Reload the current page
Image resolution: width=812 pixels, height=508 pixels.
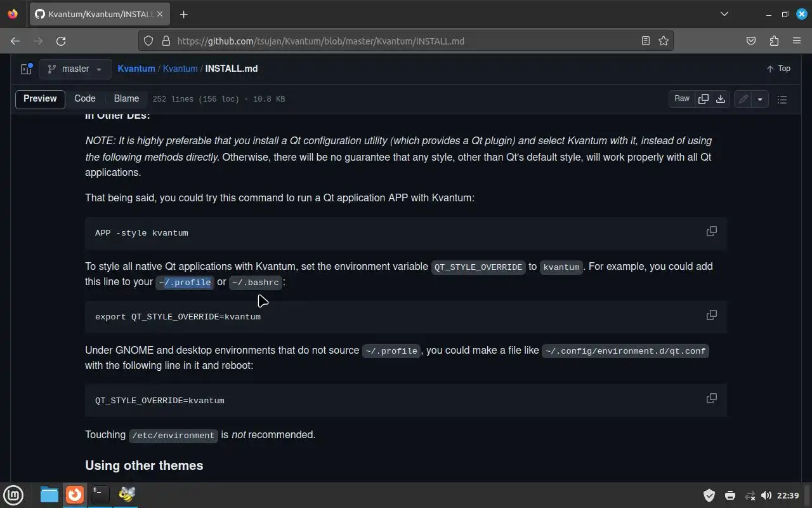61,41
